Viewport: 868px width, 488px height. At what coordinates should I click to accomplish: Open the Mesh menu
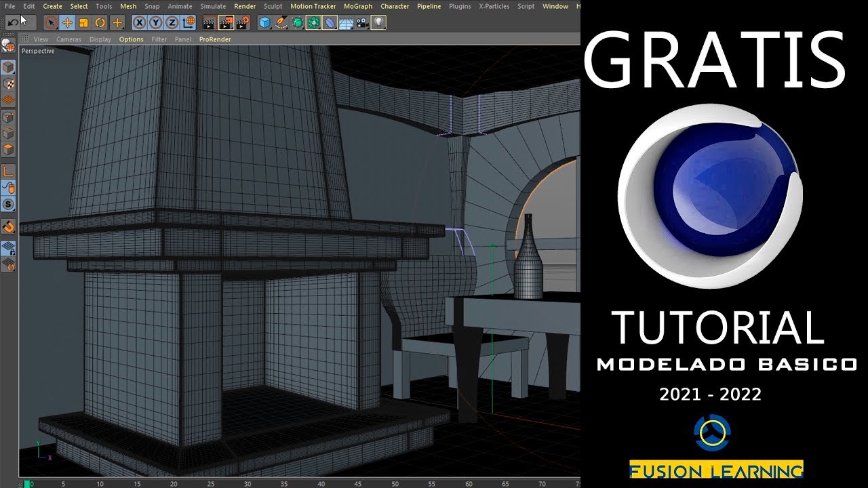point(128,6)
